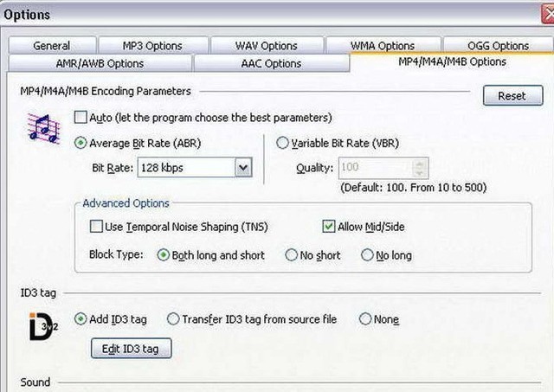
Task: Choose Transfer ID3 tag from source file
Action: tap(173, 319)
